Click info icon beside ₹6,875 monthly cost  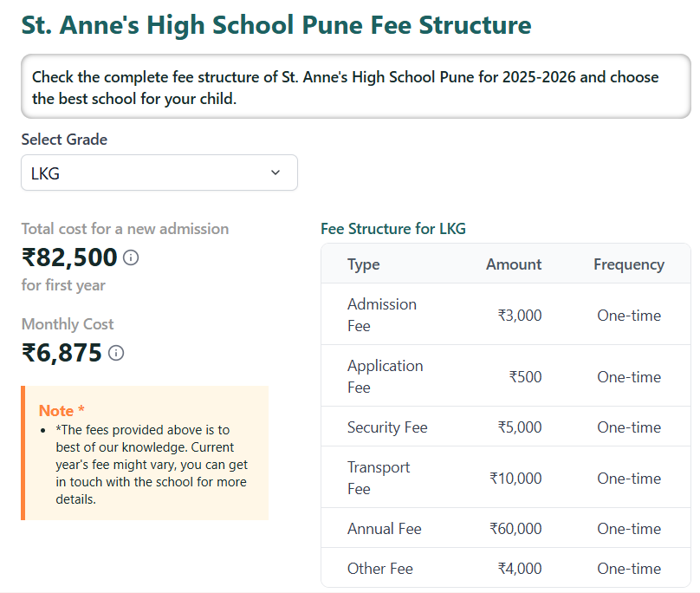point(116,353)
